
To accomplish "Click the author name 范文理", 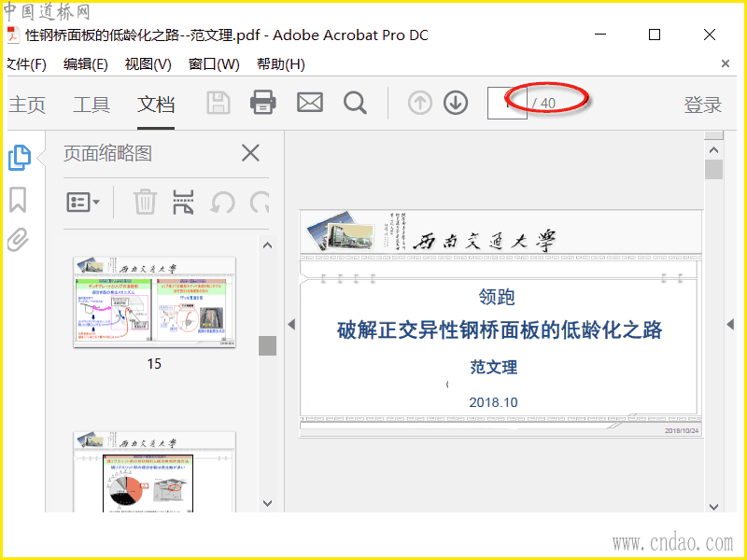I will coord(494,367).
